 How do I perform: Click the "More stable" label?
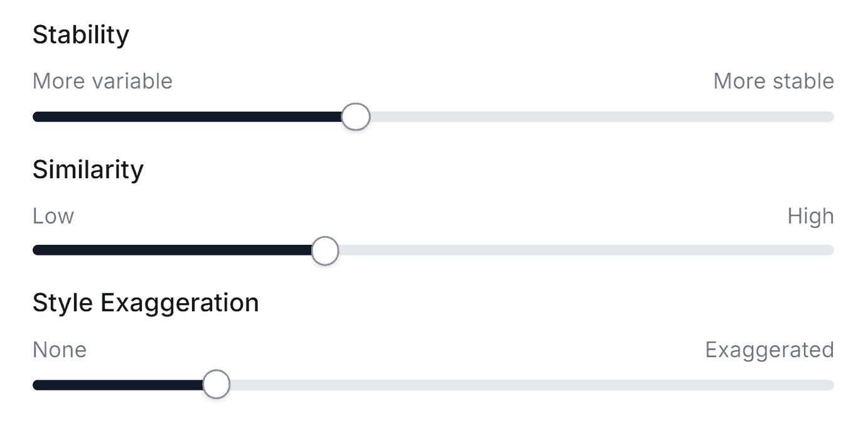tap(773, 82)
